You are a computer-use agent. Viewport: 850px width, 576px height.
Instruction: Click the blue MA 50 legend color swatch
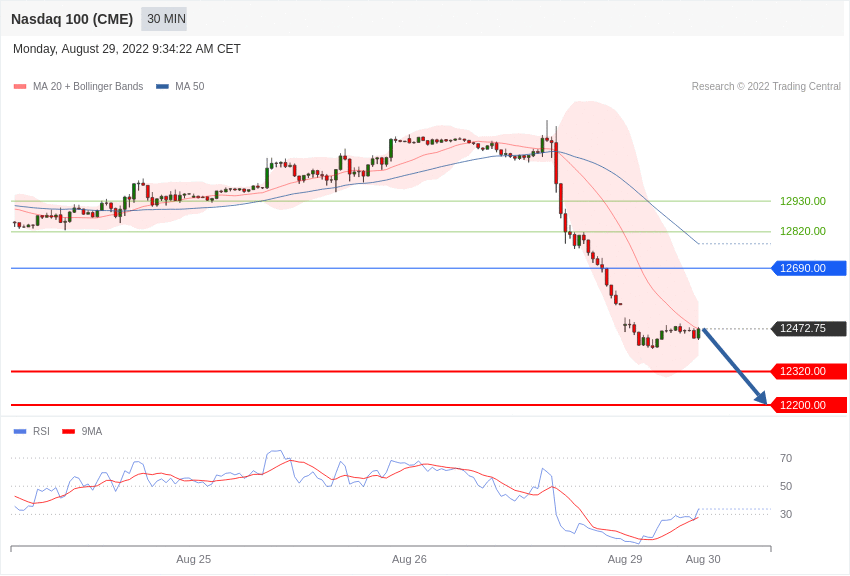[162, 87]
